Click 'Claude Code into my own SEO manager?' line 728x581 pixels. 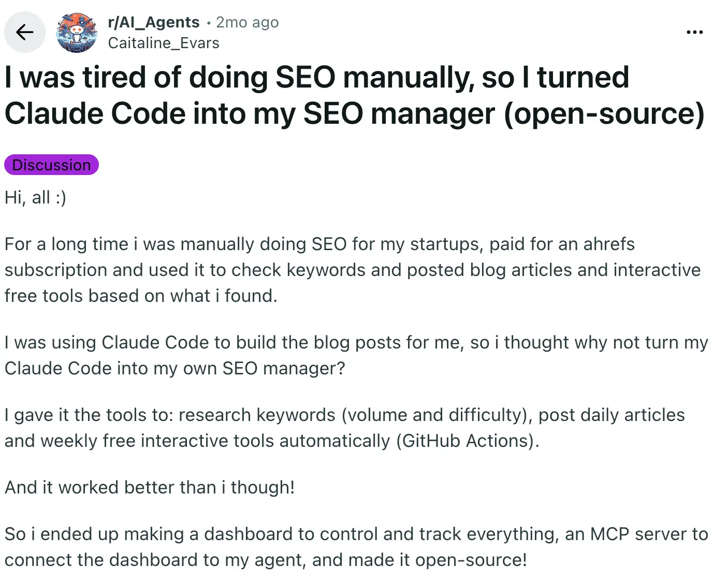click(174, 368)
